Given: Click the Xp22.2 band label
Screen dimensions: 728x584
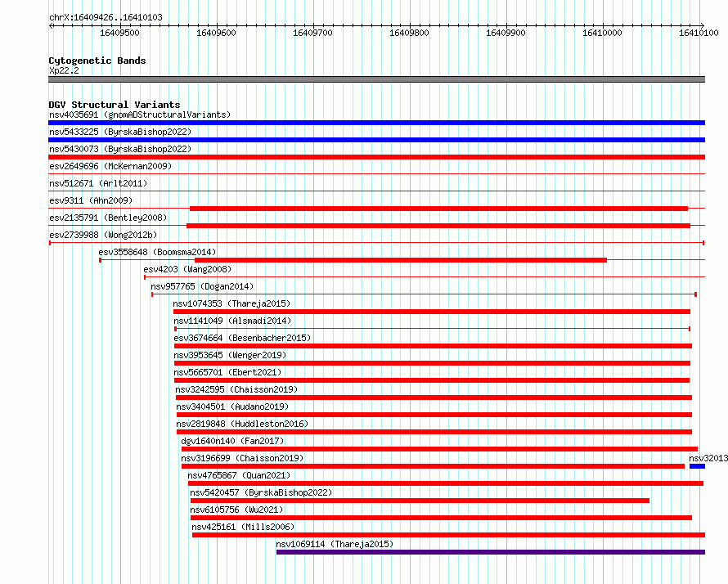Looking at the screenshot, I should [x=64, y=70].
